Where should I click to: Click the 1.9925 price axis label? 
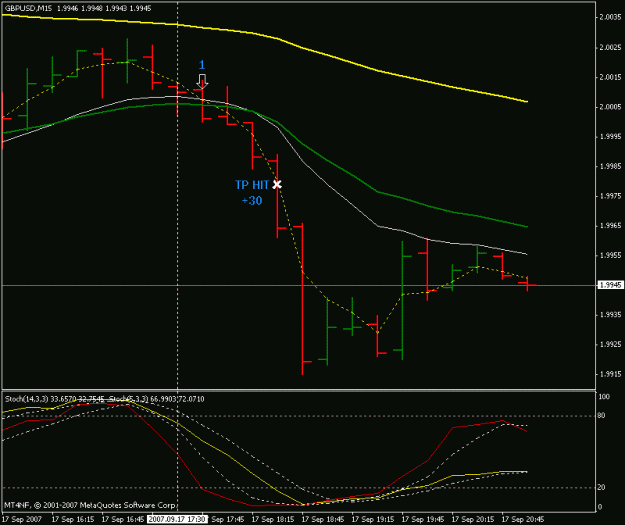(x=611, y=344)
